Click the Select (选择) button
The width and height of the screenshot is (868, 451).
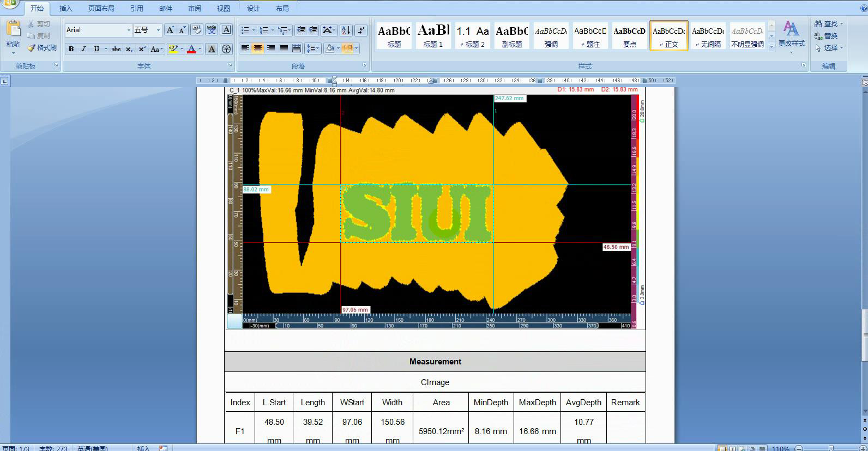coord(829,48)
